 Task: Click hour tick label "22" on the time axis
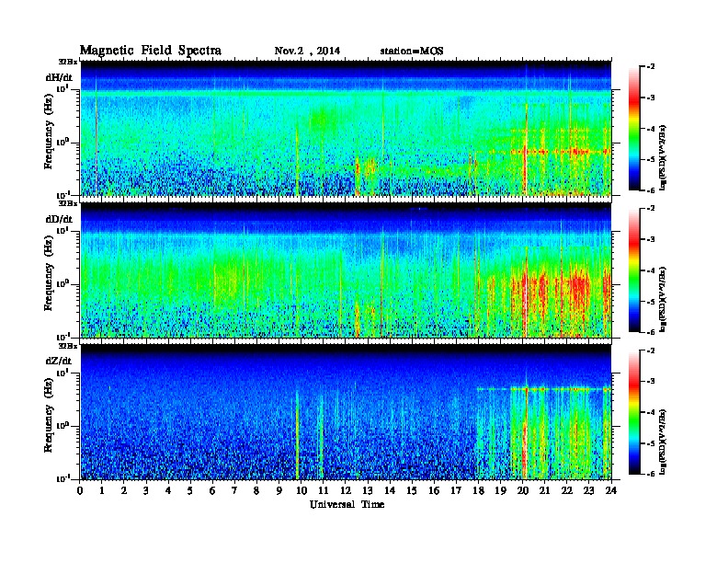click(567, 490)
